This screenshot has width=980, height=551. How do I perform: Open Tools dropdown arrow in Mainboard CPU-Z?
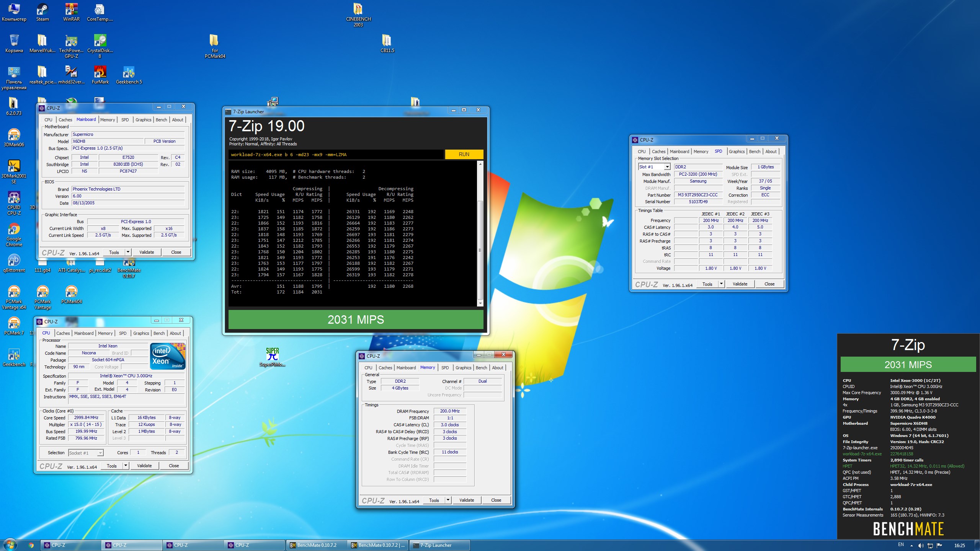click(128, 252)
